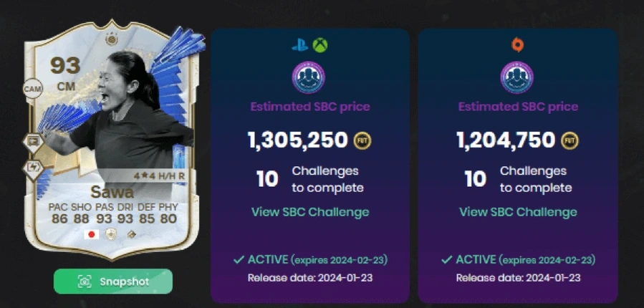Take a Snapshot of the Sawa card
The width and height of the screenshot is (644, 308).
pos(113,281)
